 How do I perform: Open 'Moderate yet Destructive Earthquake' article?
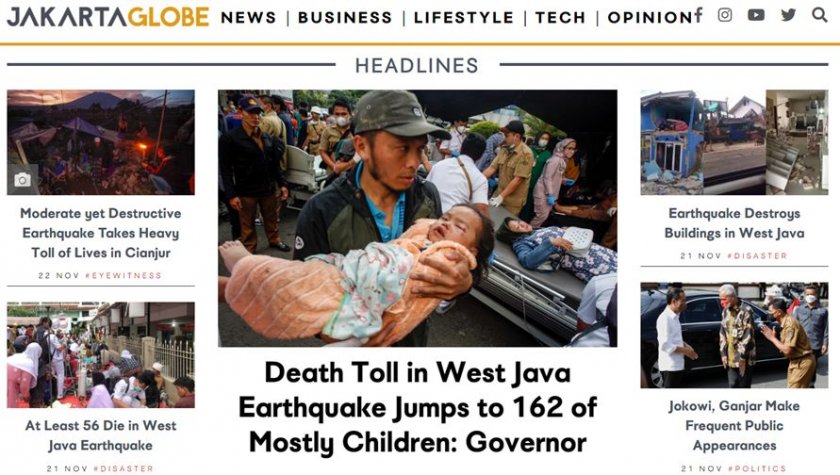pyautogui.click(x=101, y=233)
